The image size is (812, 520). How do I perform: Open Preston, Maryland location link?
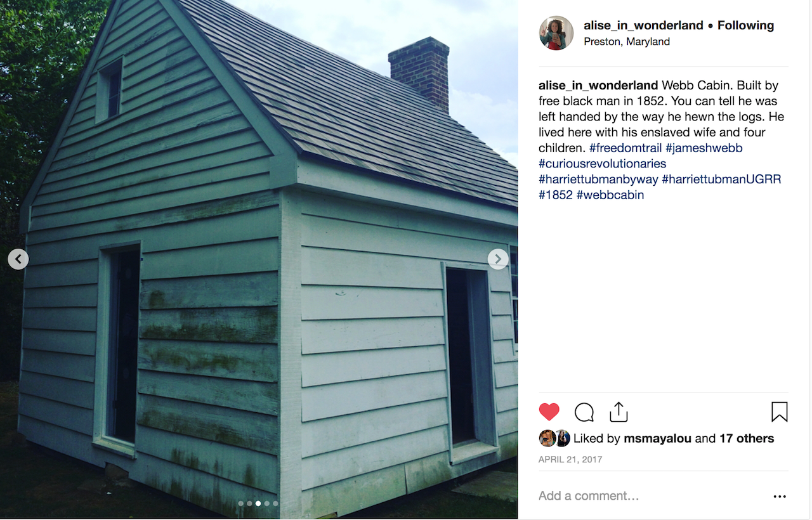point(627,42)
